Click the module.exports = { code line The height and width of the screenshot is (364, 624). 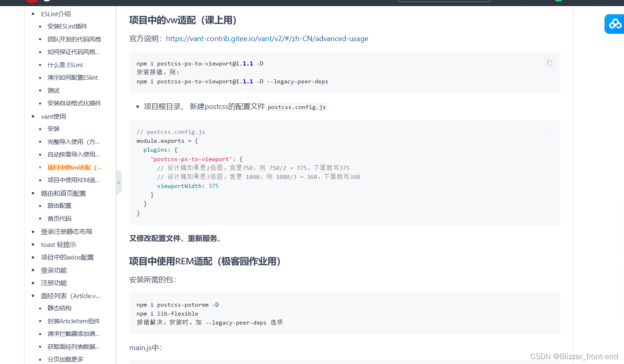[167, 141]
